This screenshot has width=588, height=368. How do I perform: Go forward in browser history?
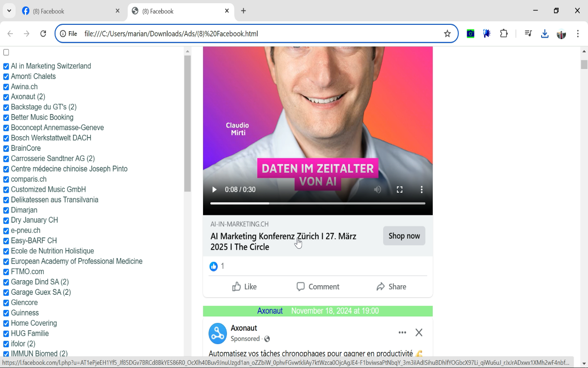coord(27,34)
